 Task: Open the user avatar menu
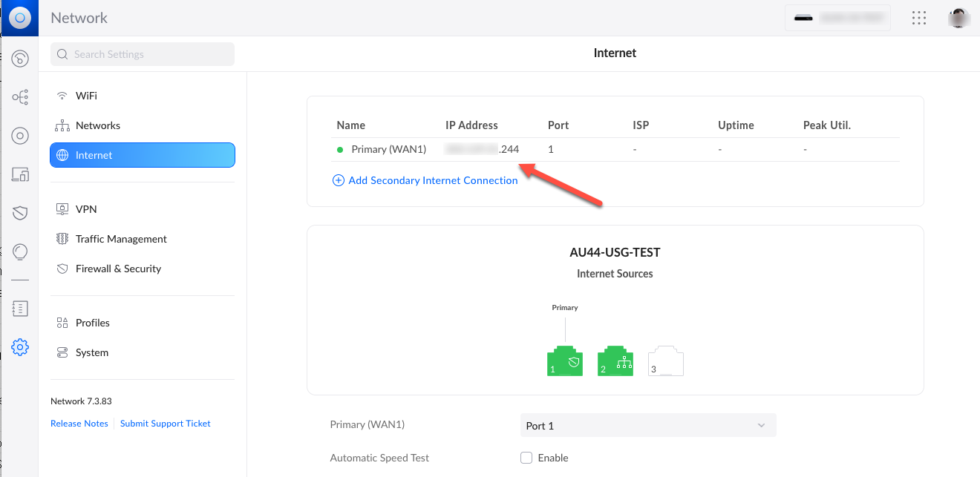958,18
